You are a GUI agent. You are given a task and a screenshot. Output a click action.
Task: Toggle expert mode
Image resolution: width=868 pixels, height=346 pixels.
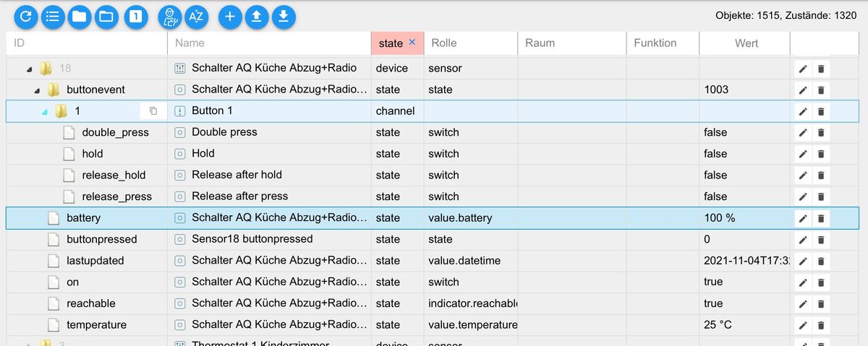pos(169,17)
